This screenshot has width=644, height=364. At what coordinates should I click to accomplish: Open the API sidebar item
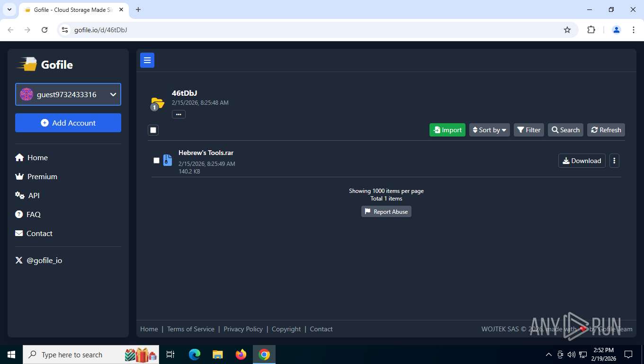coord(27,195)
